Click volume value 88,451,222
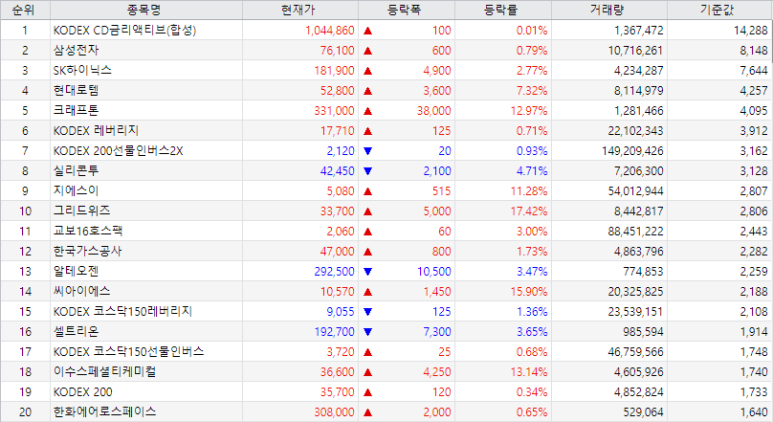The height and width of the screenshot is (422, 773). tap(635, 231)
